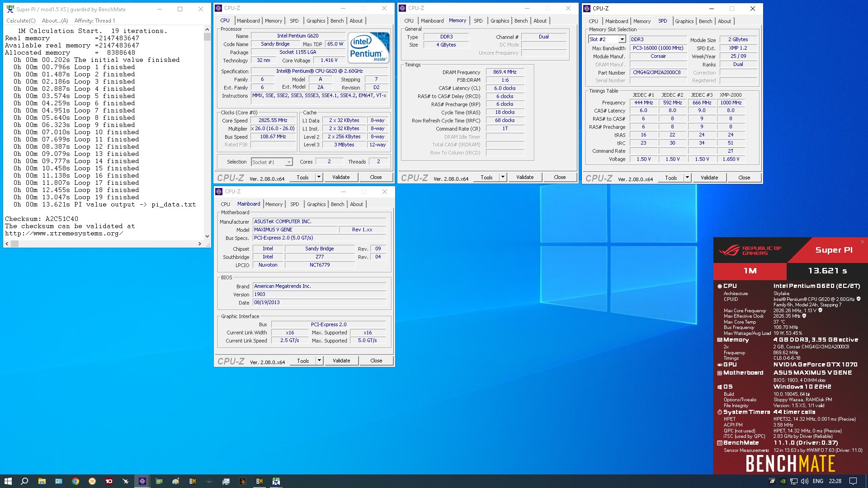868x488 pixels.
Task: Select the SPD tab in the CPU-Z Mainboard window
Action: click(295, 204)
